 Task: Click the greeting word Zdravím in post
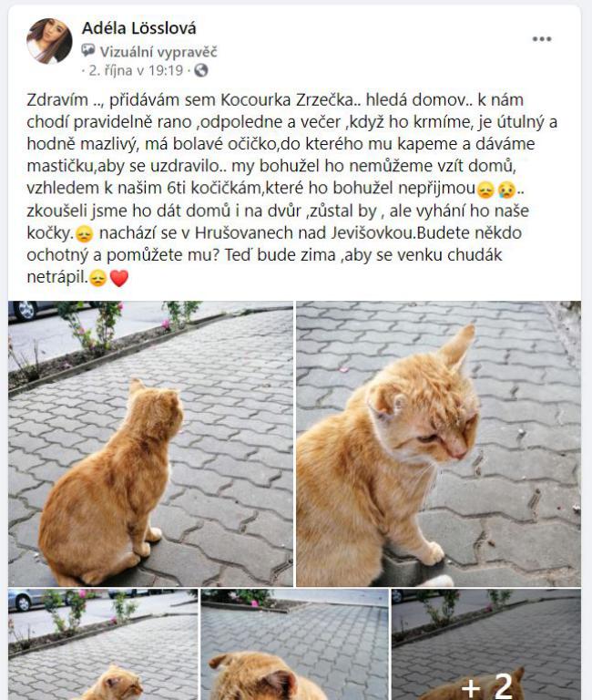coord(57,99)
